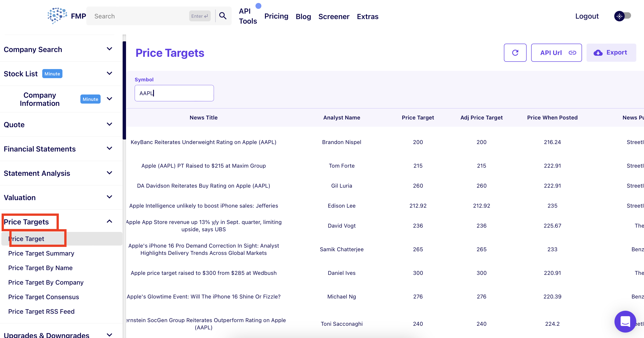
Task: Open the Pricing page
Action: point(276,16)
